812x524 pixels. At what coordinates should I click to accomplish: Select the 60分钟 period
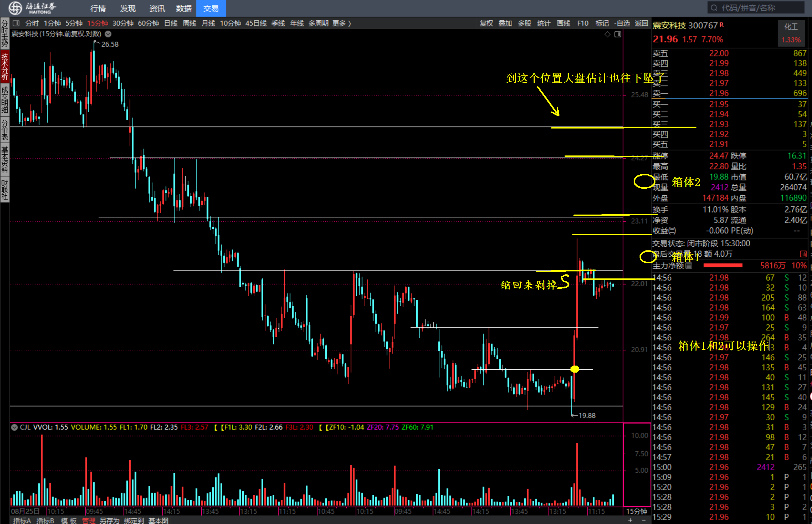148,23
